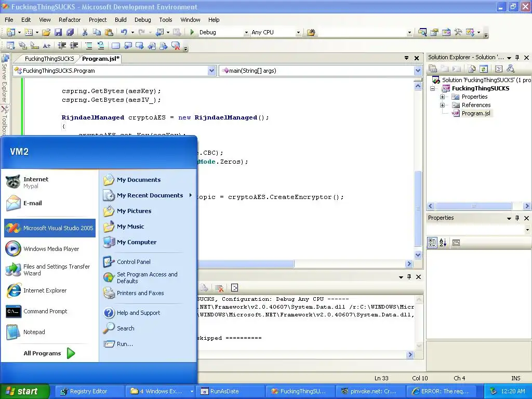The height and width of the screenshot is (399, 532).
Task: Click the Add New Item toolbar icon
Action: [29, 32]
